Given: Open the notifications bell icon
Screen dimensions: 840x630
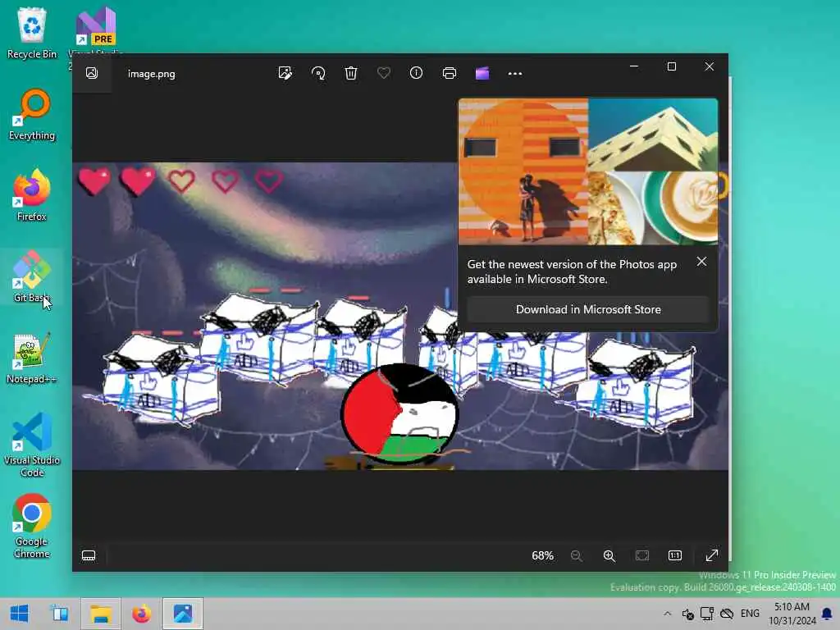Looking at the screenshot, I should tap(827, 614).
